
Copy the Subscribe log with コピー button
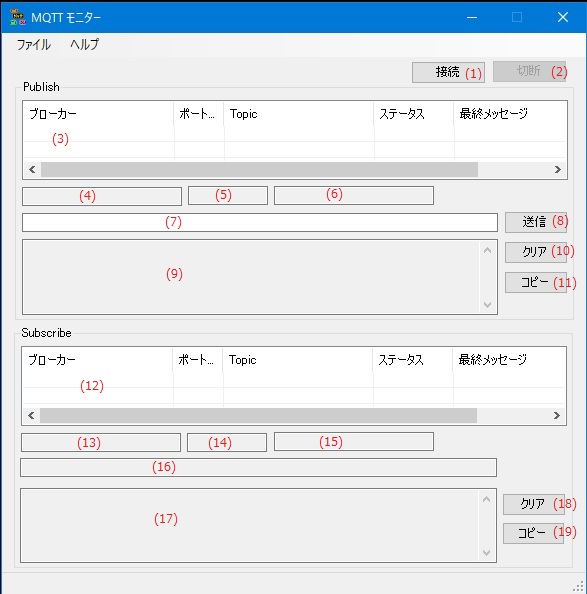[534, 533]
